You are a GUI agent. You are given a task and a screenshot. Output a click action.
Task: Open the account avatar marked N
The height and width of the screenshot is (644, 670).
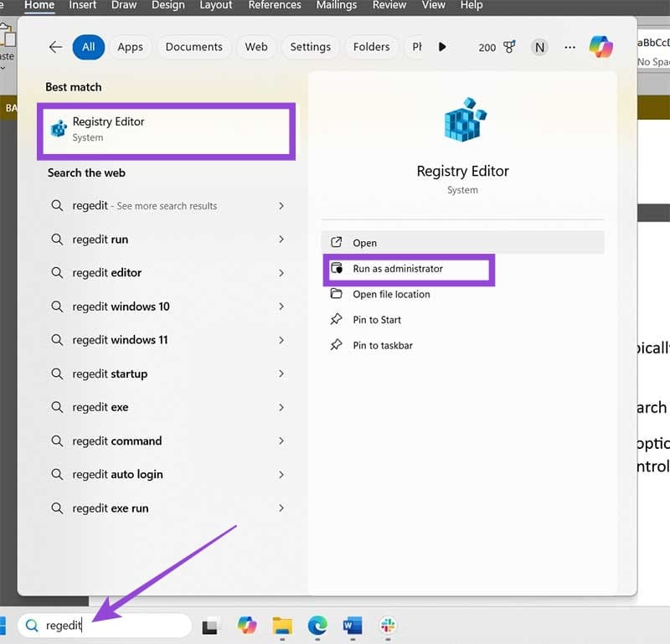pyautogui.click(x=539, y=48)
